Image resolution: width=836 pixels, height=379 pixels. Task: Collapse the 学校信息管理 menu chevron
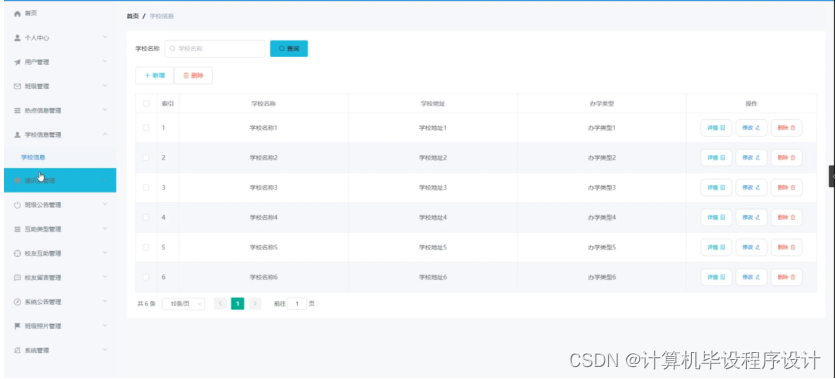coord(105,134)
